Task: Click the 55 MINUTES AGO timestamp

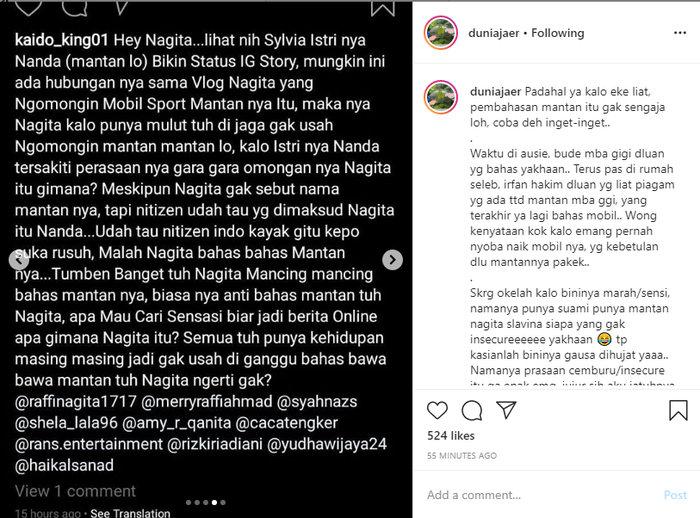Action: 462,455
